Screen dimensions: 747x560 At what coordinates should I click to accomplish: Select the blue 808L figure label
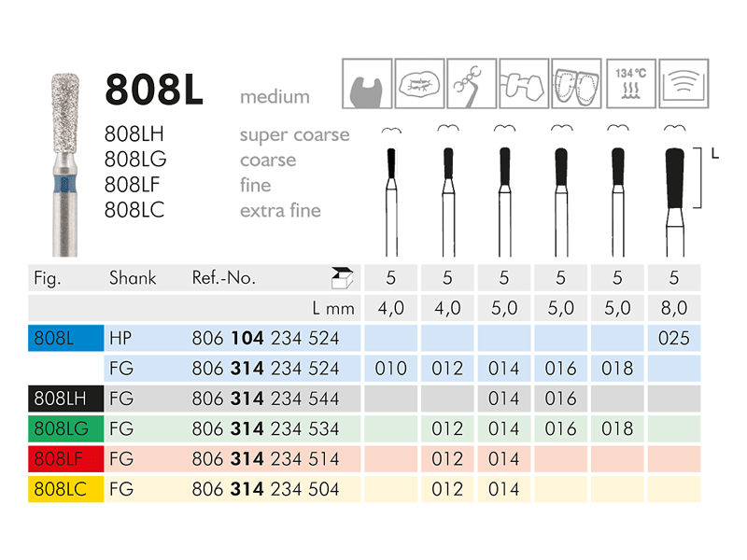click(65, 338)
